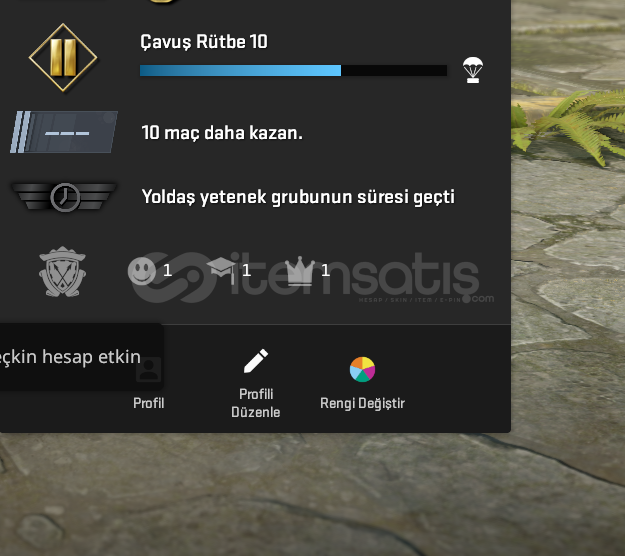Click the expired Wingman rank clock emblem
Viewport: 625px width, 556px height.
(x=64, y=197)
